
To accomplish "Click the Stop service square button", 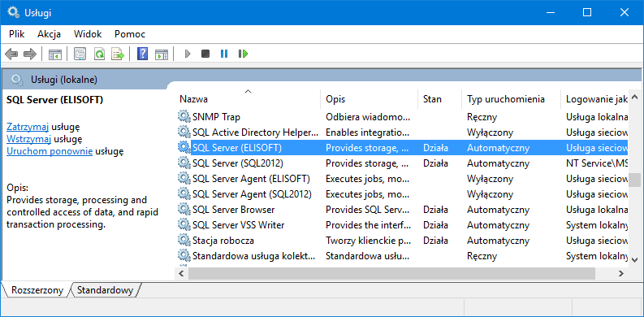I will 205,54.
